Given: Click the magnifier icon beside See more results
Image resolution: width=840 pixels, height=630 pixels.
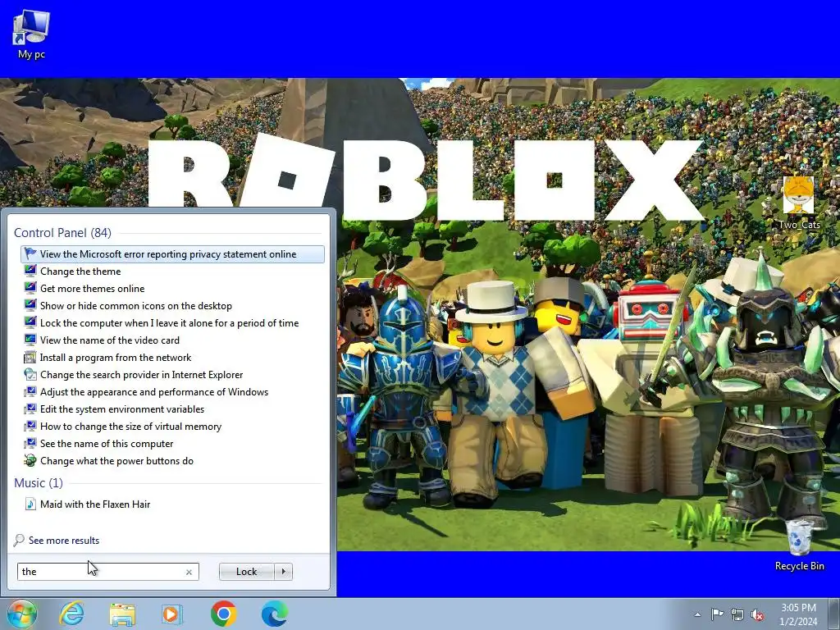Looking at the screenshot, I should click(20, 540).
